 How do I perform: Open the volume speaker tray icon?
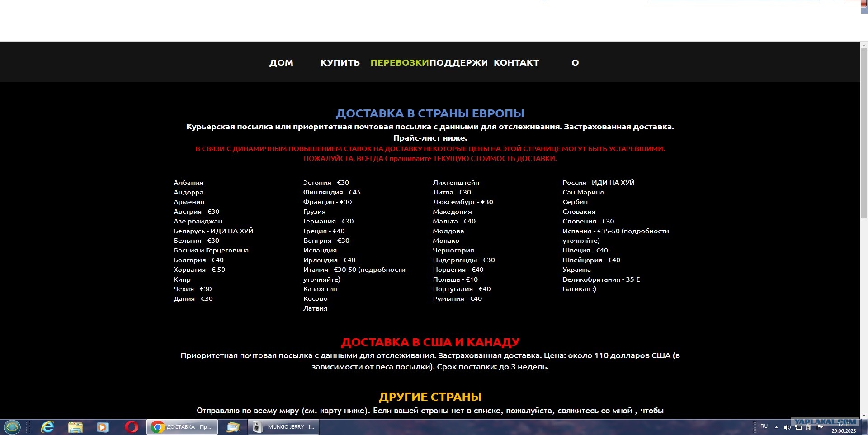[787, 427]
